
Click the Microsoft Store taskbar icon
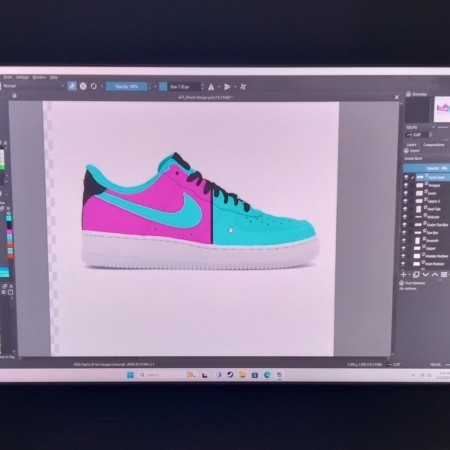tap(255, 375)
